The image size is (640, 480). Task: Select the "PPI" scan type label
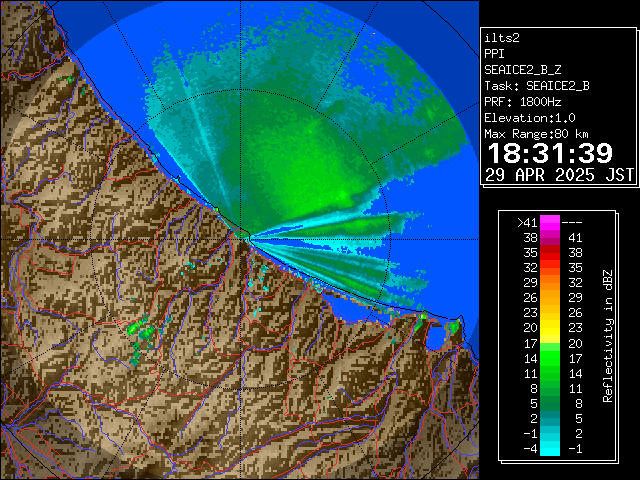(494, 54)
